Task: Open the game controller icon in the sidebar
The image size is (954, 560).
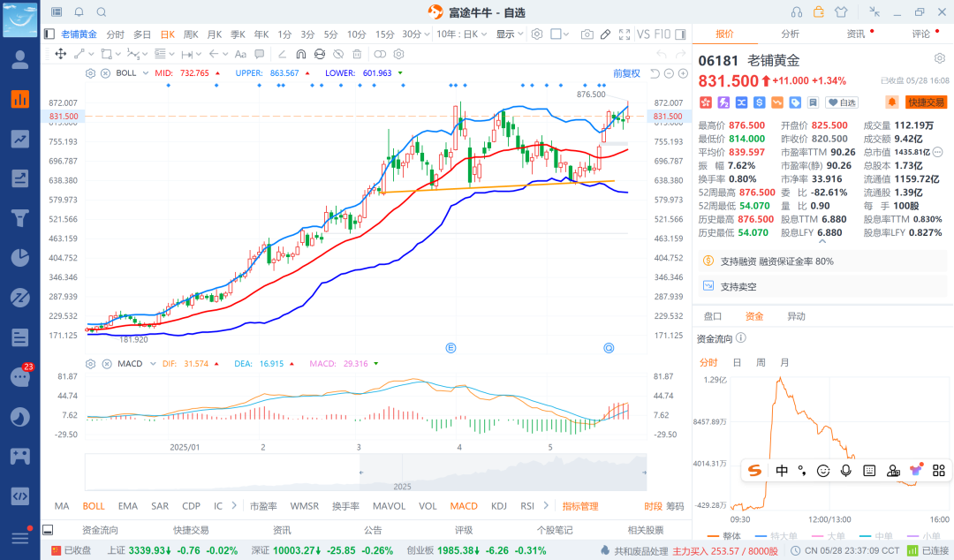Action: pos(20,456)
